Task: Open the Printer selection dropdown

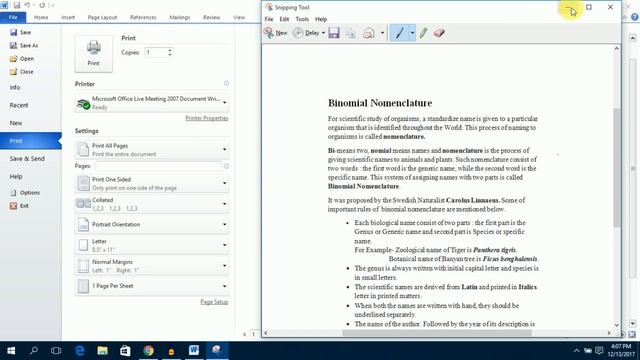Action: coord(151,103)
